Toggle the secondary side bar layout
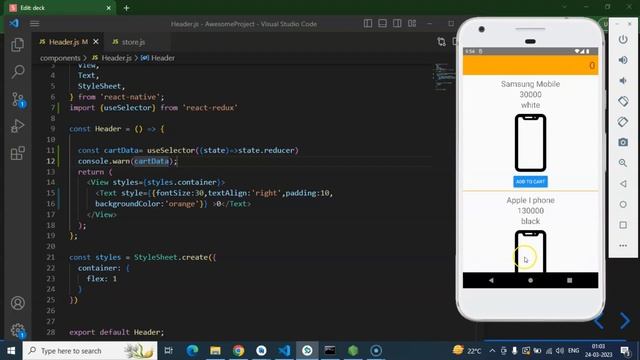640x360 pixels. coord(397,24)
